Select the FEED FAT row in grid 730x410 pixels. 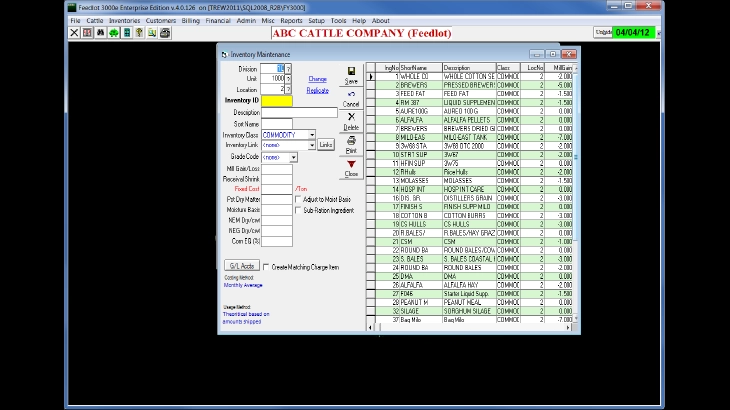(474, 94)
